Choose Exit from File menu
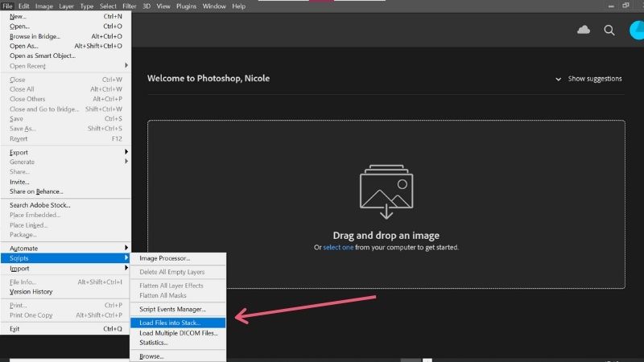644x362 pixels. [x=66, y=329]
